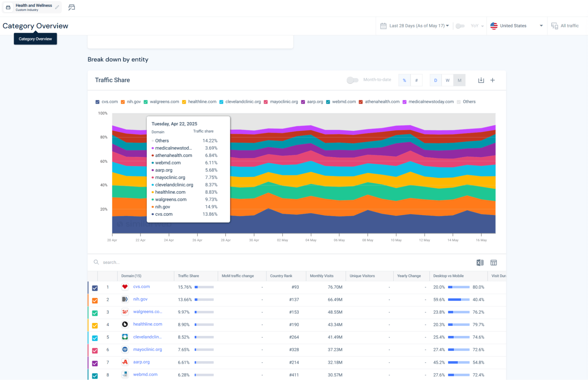The image size is (588, 380).
Task: Click the edit pencil next to Health and Wellness
Action: coord(57,7)
